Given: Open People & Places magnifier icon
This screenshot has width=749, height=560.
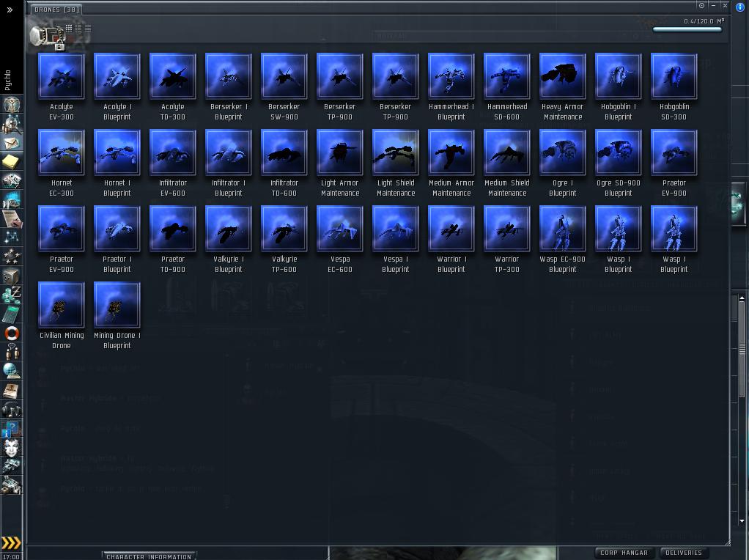Looking at the screenshot, I should [12, 124].
